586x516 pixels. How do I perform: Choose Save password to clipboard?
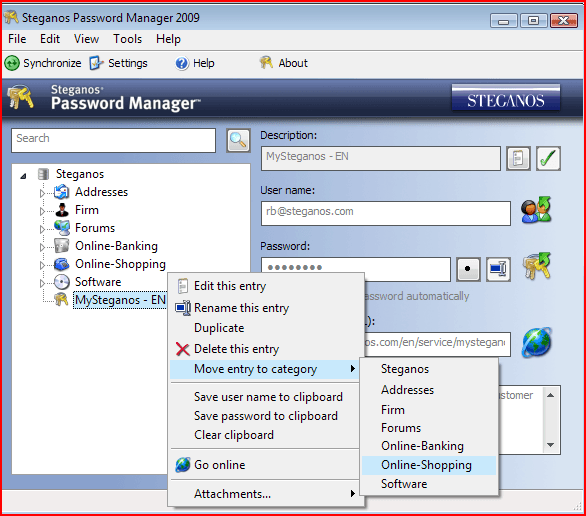pyautogui.click(x=265, y=416)
